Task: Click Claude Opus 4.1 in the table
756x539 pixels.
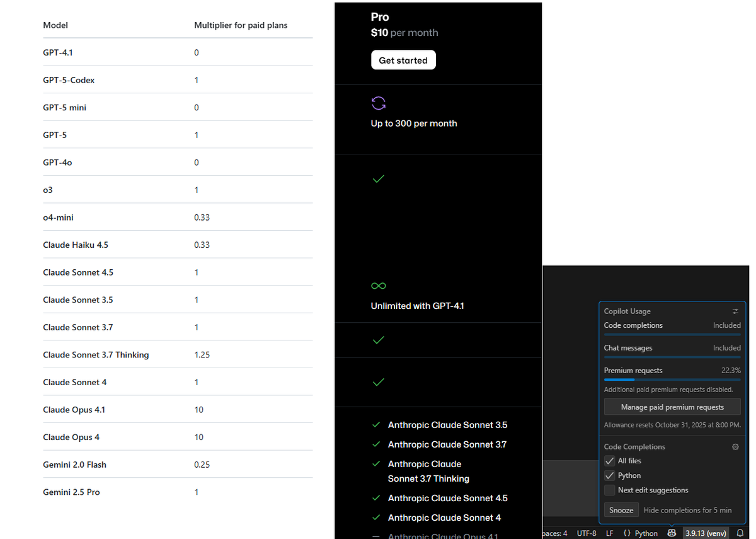Action: click(74, 410)
